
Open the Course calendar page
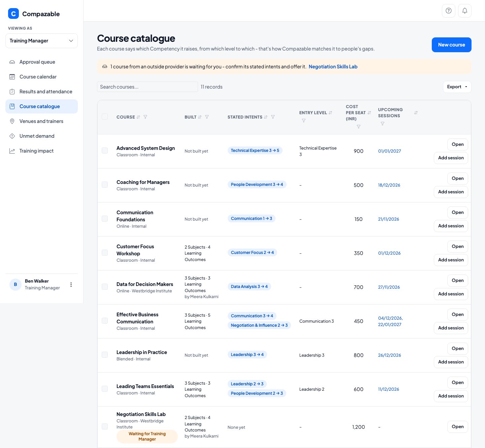click(x=42, y=77)
